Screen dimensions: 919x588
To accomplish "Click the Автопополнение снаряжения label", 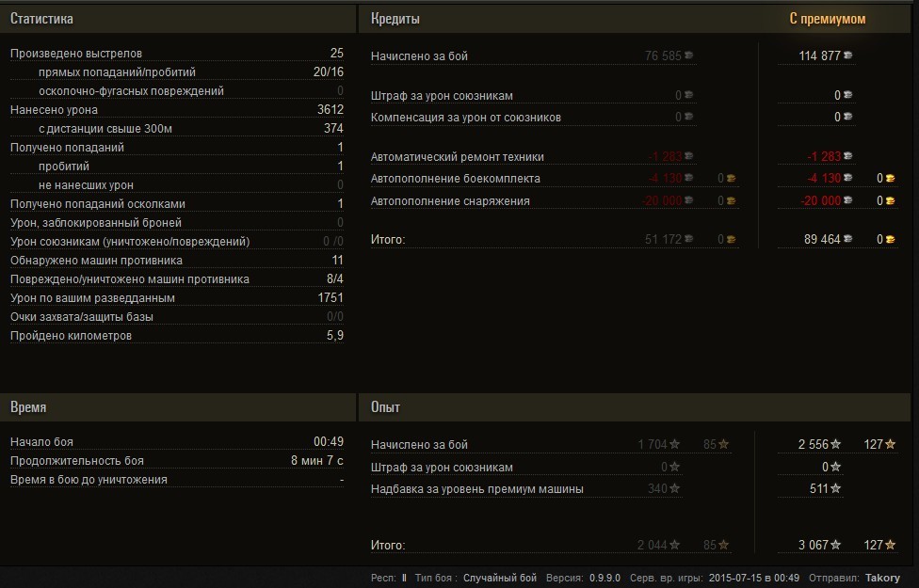I will click(450, 201).
